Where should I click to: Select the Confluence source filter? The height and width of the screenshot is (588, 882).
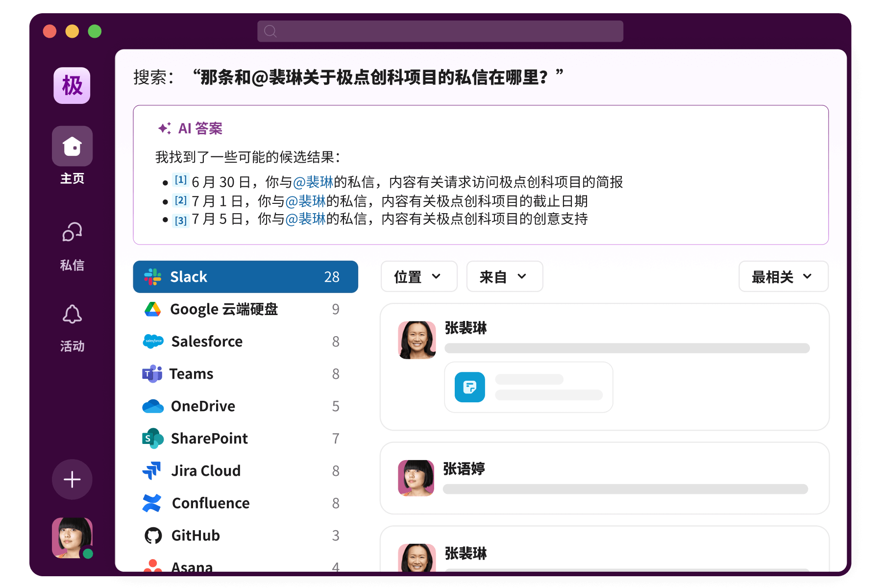245,503
